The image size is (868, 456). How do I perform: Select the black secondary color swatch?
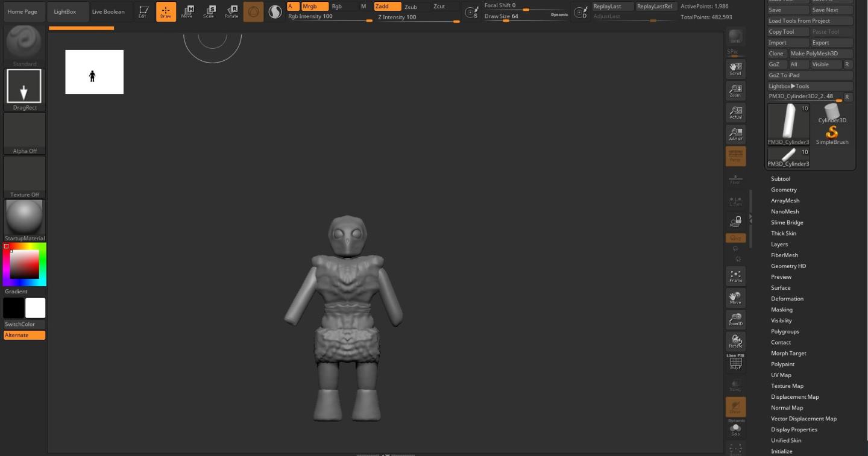(13, 308)
